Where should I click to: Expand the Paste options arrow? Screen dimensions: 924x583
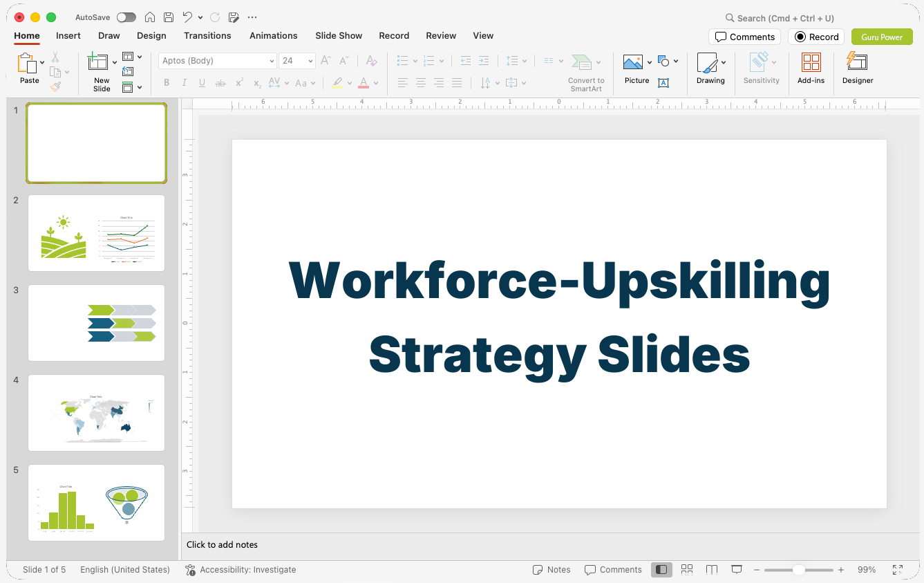pyautogui.click(x=42, y=62)
